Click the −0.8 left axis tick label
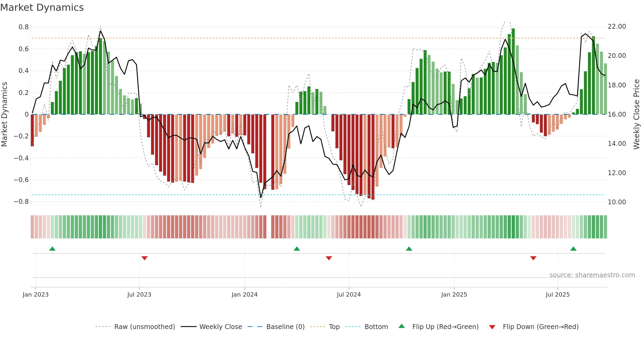This screenshot has width=644, height=362. 21,202
